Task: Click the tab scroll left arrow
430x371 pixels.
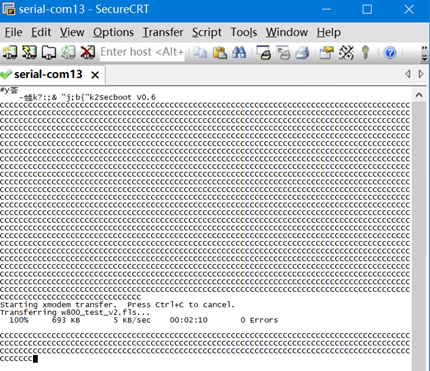Action: pyautogui.click(x=408, y=74)
